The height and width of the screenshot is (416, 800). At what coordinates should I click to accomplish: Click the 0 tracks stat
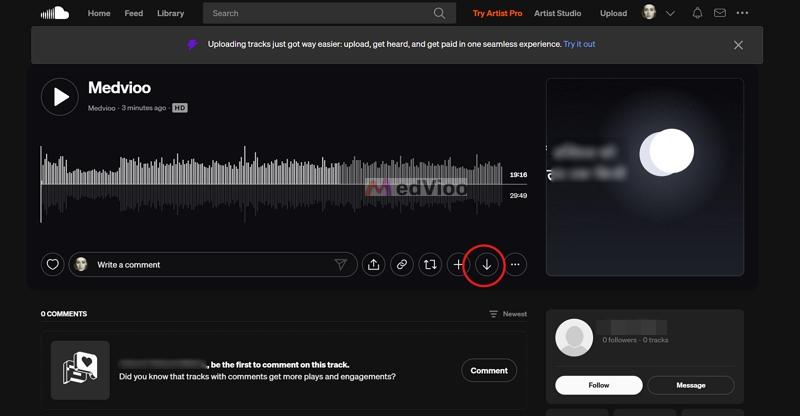656,340
